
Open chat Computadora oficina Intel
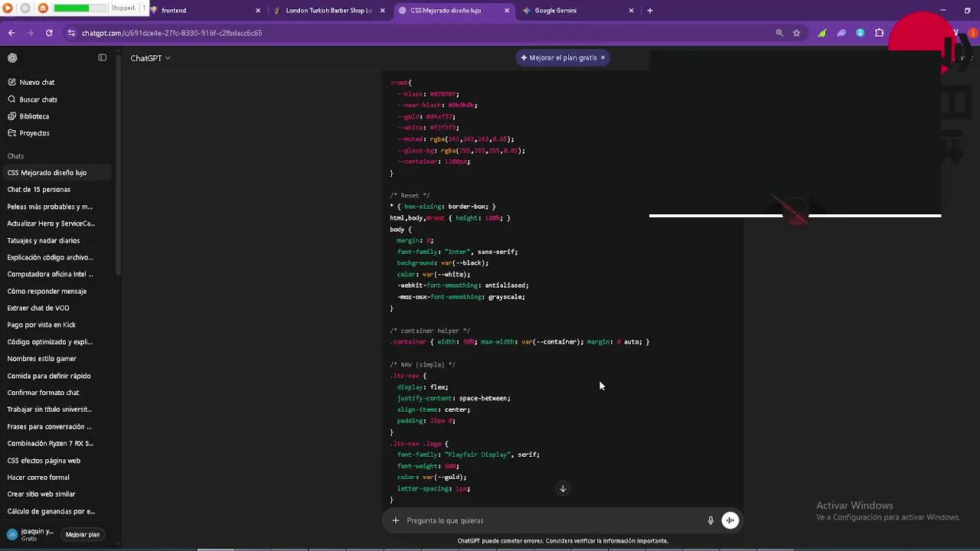(57, 274)
